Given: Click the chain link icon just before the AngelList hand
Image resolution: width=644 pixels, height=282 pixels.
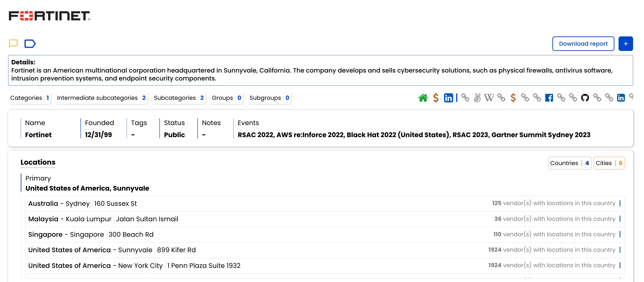Looking at the screenshot, I should [x=465, y=98].
